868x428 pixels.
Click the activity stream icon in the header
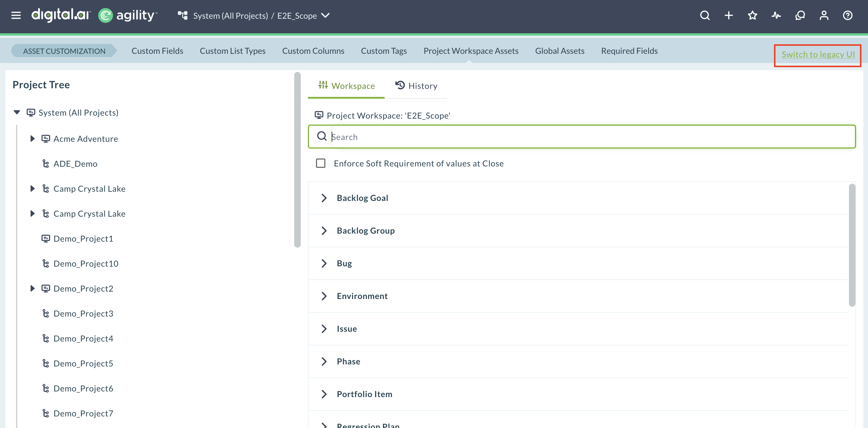point(776,15)
